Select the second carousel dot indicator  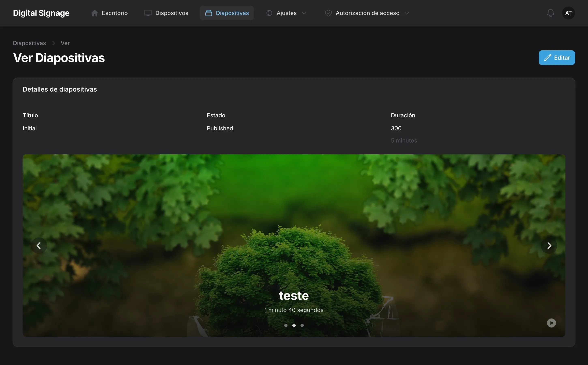click(294, 325)
